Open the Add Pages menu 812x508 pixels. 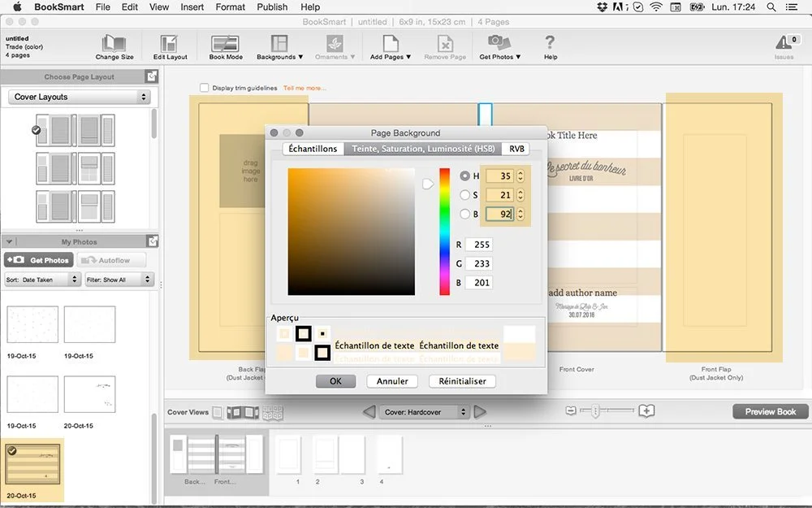[x=391, y=47]
